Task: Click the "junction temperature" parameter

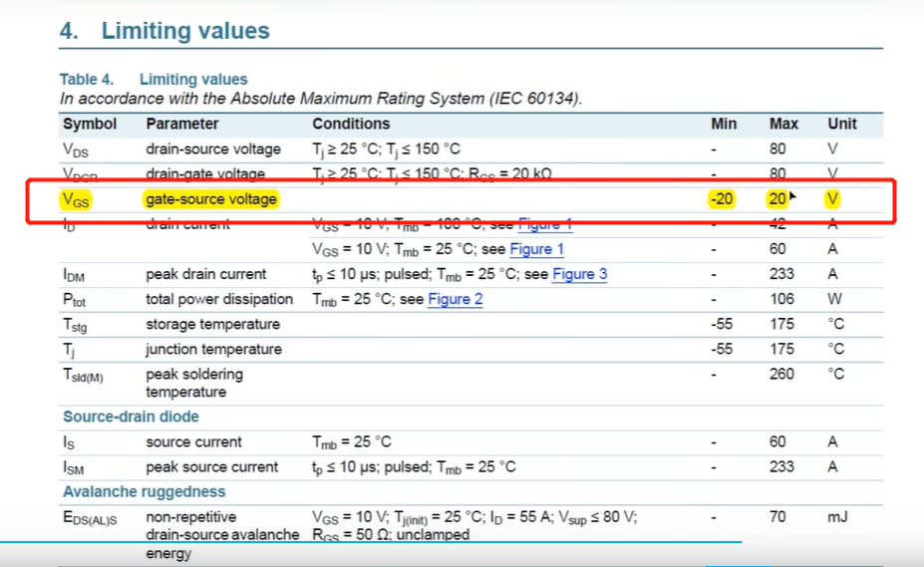Action: pos(214,350)
